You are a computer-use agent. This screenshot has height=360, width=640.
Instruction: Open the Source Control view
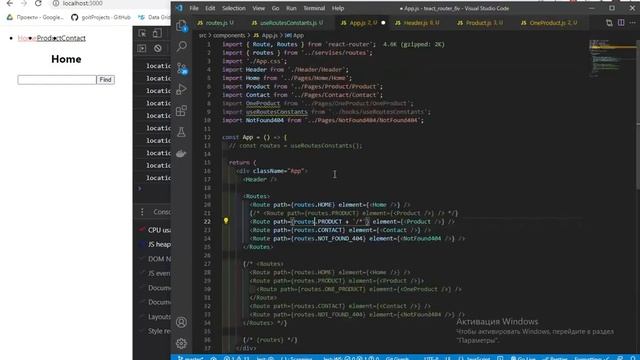click(x=182, y=68)
